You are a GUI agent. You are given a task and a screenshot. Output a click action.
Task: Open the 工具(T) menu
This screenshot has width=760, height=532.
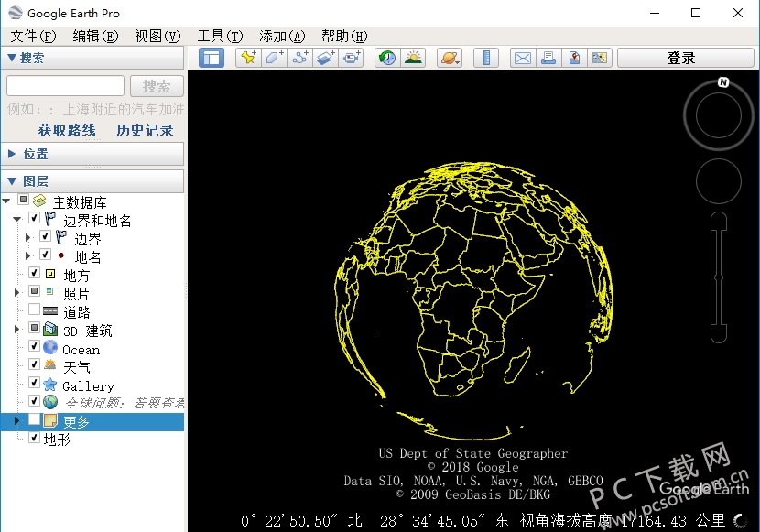[220, 36]
